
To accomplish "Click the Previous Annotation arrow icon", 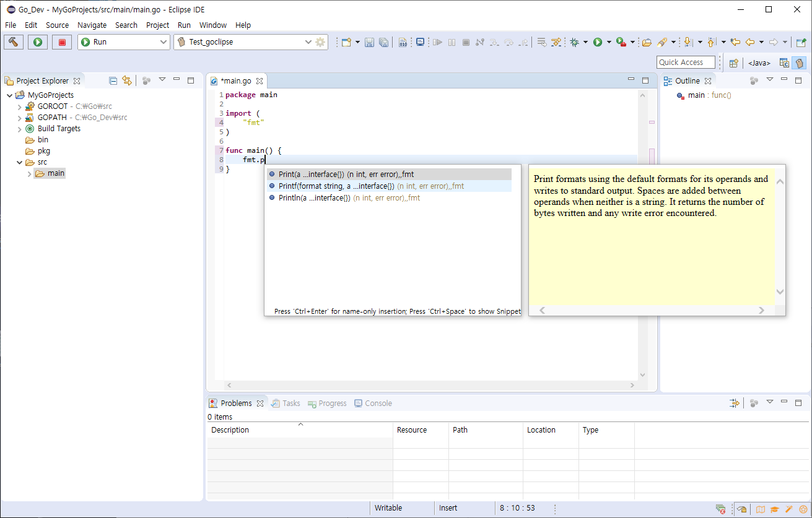I will coord(712,42).
